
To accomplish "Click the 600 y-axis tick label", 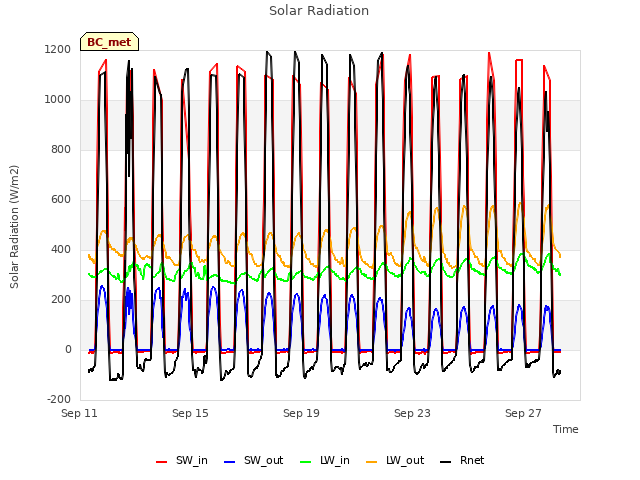I will pyautogui.click(x=61, y=200).
